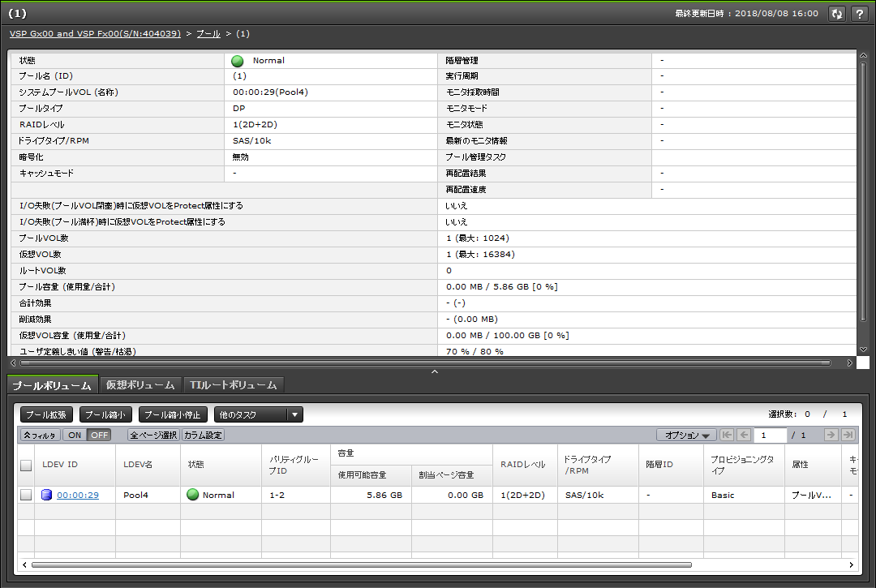Collapse the summary panel with the splitter arrow
Image resolution: width=876 pixels, height=588 pixels.
pos(434,371)
